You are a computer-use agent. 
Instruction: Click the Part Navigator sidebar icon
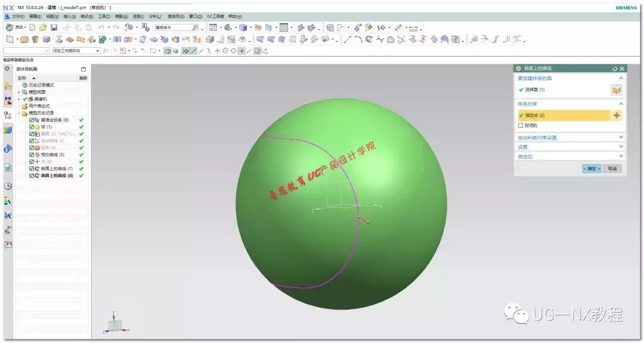8,115
